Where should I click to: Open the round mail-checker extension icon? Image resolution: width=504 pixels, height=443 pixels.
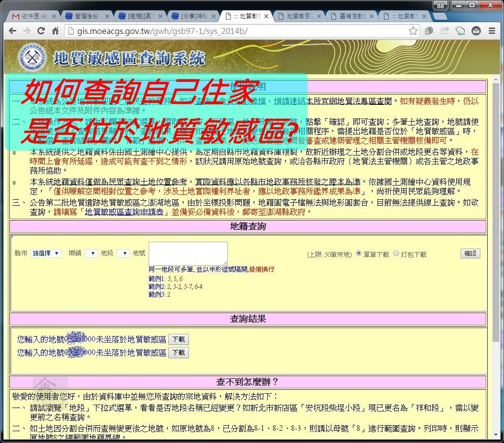point(476,31)
